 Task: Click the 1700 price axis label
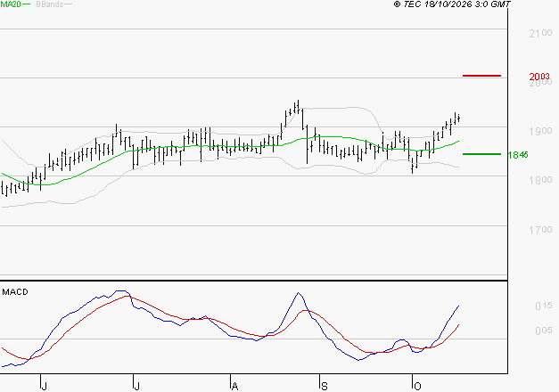point(540,230)
